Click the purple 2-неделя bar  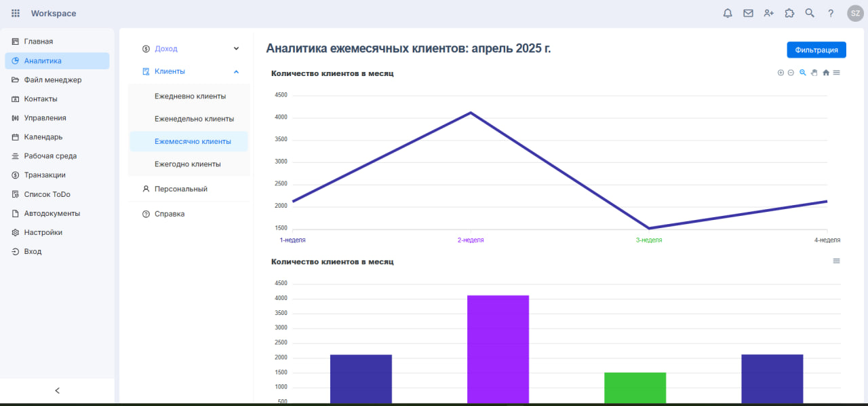498,349
